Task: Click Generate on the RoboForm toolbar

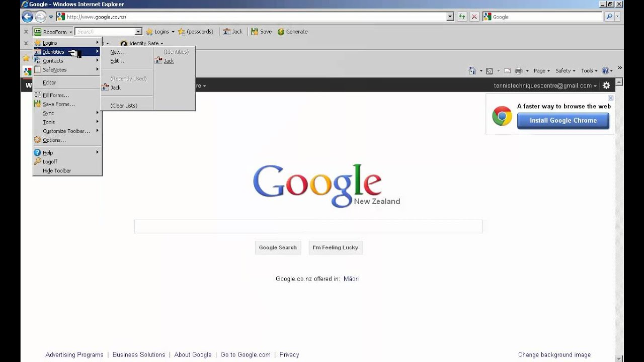Action: pyautogui.click(x=292, y=32)
